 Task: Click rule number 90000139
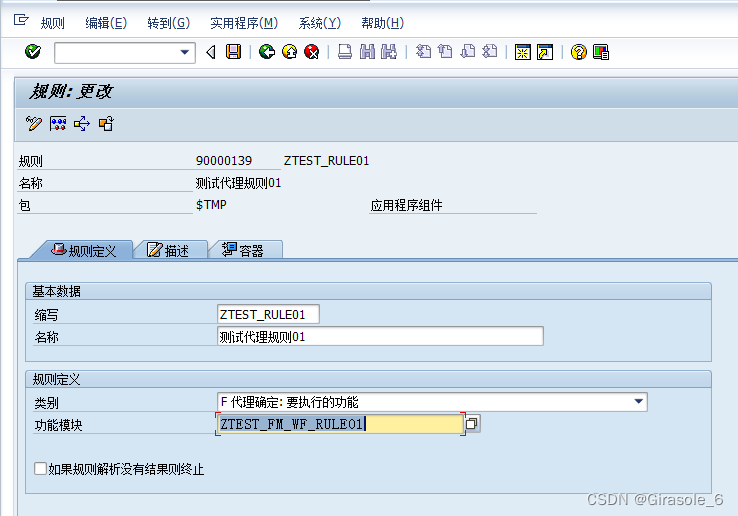[224, 161]
